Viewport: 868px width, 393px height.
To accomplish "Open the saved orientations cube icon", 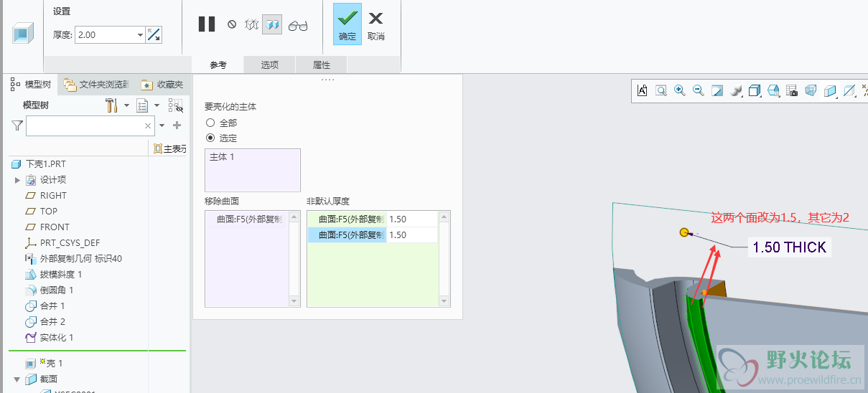I will pyautogui.click(x=755, y=90).
